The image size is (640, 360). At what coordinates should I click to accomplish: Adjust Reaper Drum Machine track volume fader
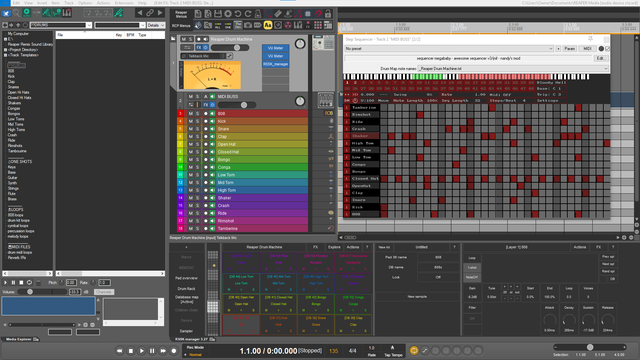coord(237,48)
